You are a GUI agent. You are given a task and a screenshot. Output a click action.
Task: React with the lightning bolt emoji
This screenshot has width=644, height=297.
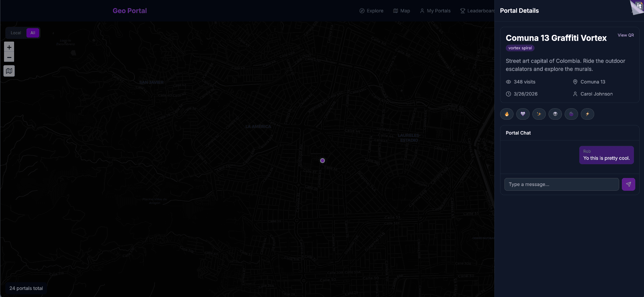(587, 114)
